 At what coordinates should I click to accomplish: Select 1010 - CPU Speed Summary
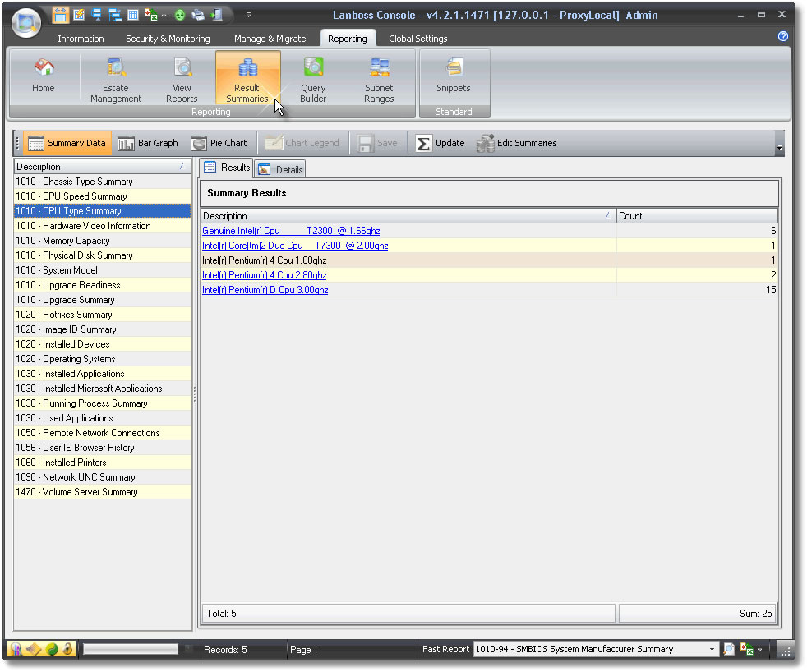103,196
